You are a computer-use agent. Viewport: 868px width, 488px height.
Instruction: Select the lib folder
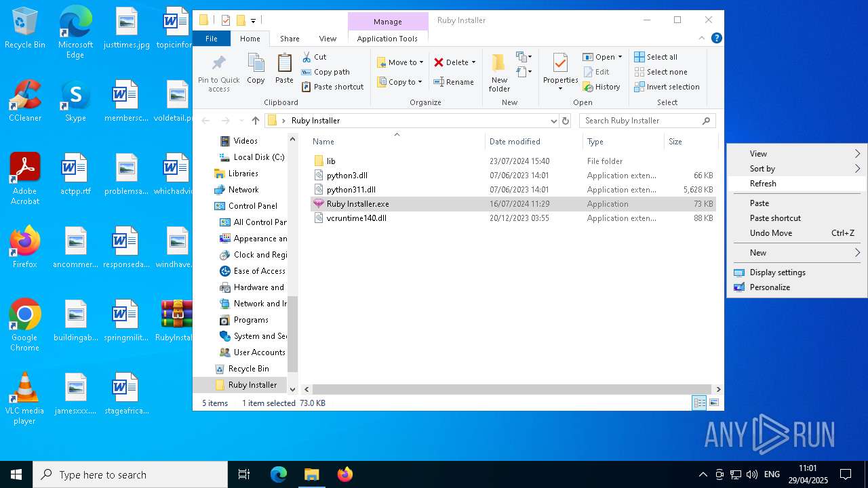[513, 161]
